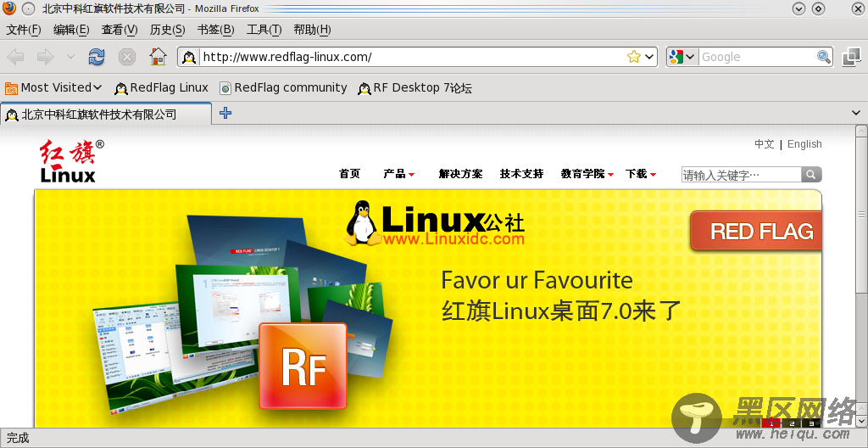
Task: Open the 查看(V) menu
Action: pyautogui.click(x=120, y=30)
